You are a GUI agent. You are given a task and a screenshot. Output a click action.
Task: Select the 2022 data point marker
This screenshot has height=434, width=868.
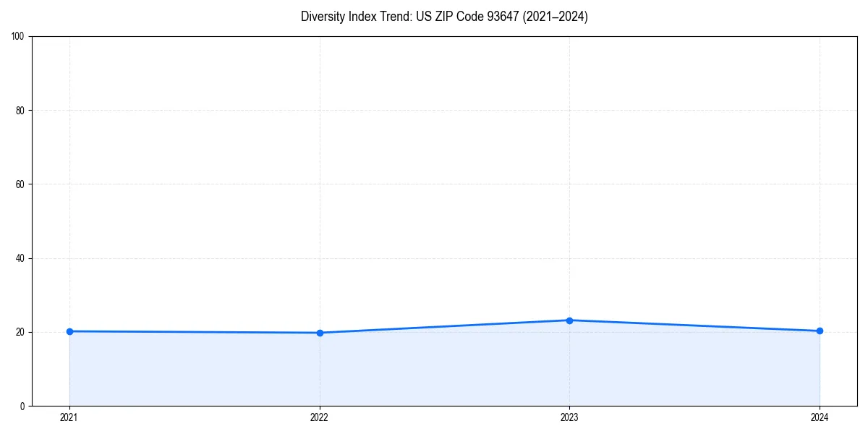(320, 333)
